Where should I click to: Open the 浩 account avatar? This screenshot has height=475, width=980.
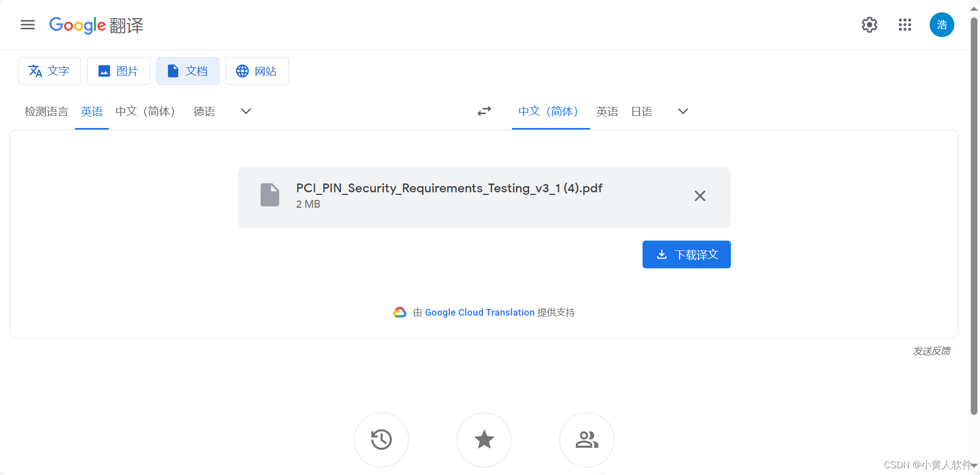(942, 25)
